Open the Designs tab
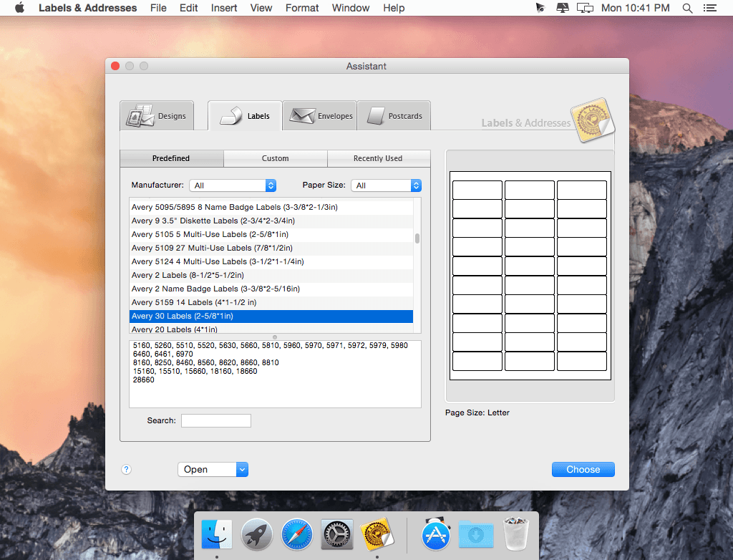The image size is (733, 560). tap(157, 115)
